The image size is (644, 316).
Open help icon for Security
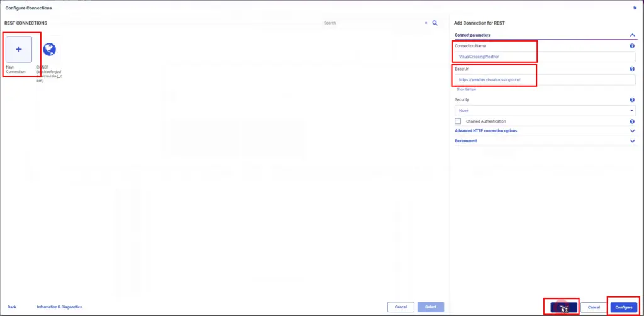631,100
